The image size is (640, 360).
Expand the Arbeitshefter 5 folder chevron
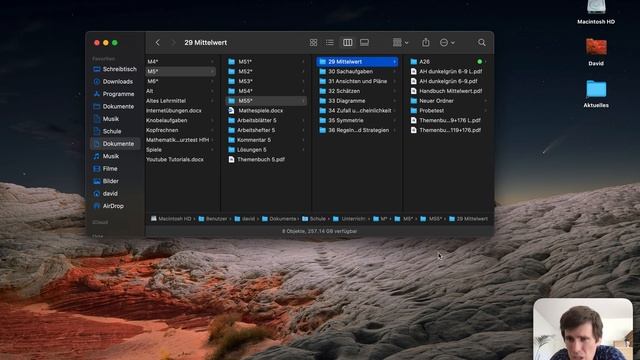pyautogui.click(x=303, y=130)
